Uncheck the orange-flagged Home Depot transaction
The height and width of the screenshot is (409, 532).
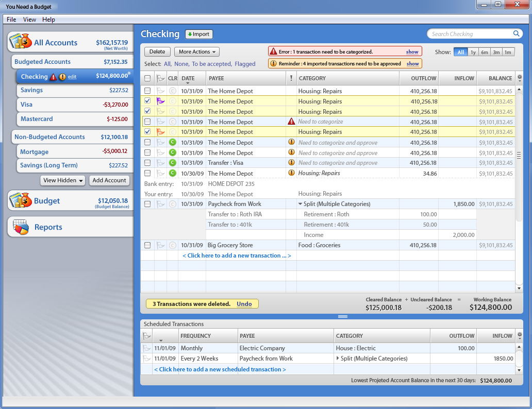click(147, 131)
